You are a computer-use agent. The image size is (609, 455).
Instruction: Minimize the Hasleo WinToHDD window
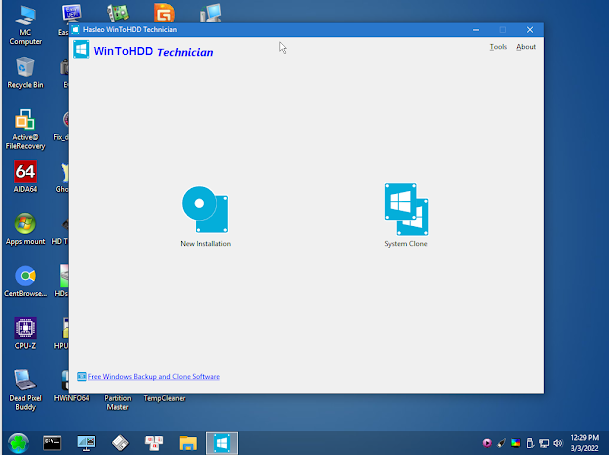point(476,30)
